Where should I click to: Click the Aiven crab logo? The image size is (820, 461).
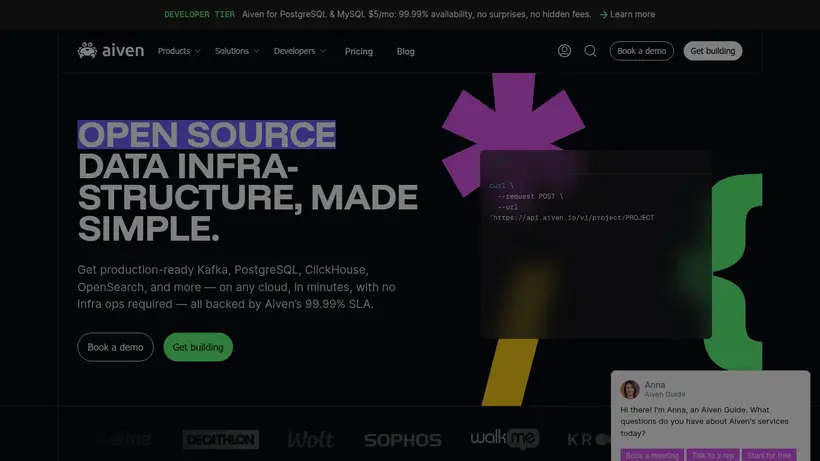[x=110, y=51]
